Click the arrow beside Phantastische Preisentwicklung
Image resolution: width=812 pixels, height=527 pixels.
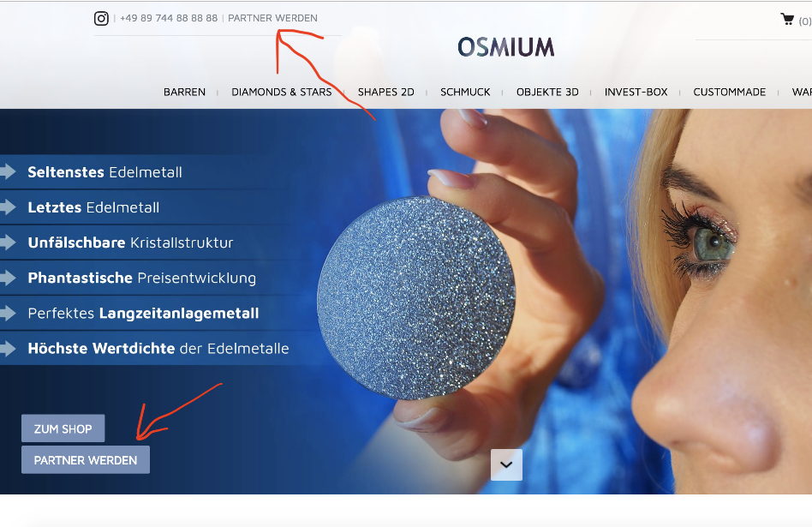(x=8, y=278)
